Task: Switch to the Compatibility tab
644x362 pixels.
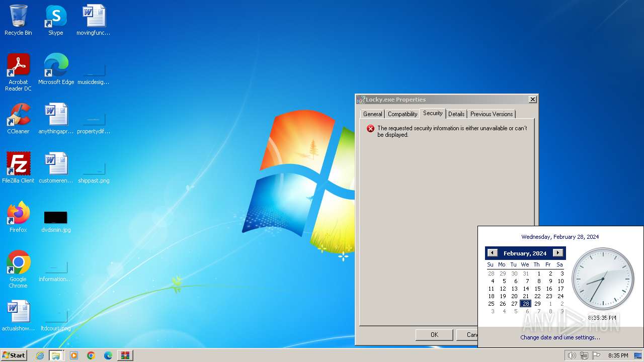Action: click(403, 114)
